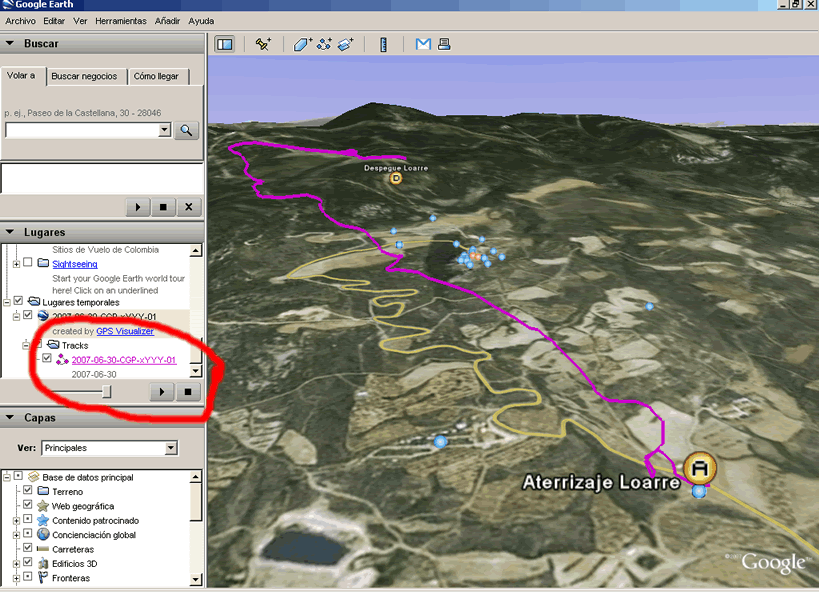Click the Fronteras flag icon

click(43, 578)
